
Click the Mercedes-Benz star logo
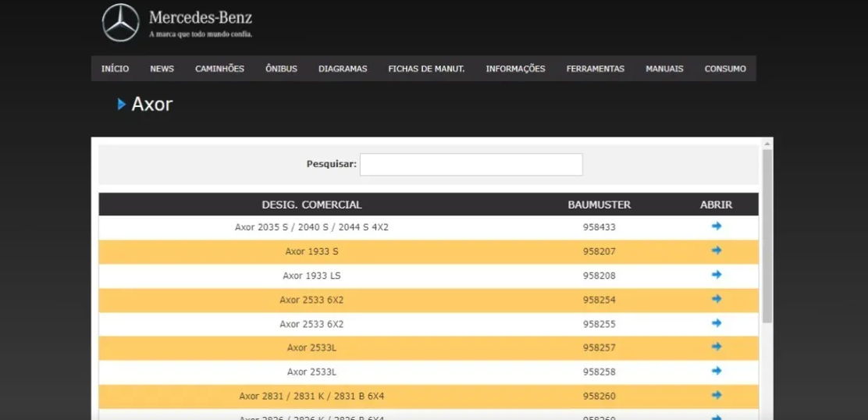click(121, 23)
